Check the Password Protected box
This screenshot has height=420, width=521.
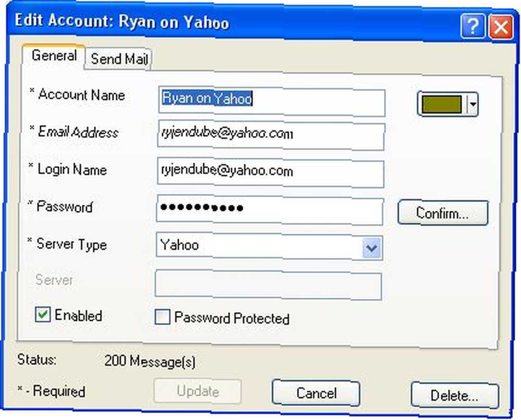(x=162, y=317)
